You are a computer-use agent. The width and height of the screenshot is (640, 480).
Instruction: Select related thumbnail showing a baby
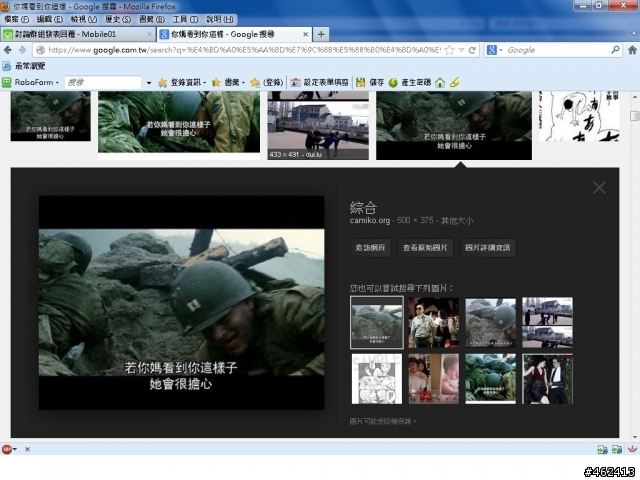(x=433, y=379)
